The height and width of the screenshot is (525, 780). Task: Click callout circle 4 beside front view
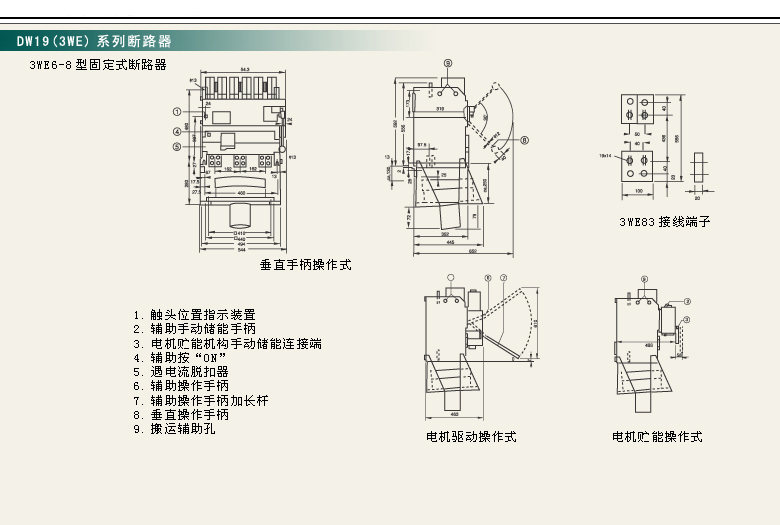pos(177,130)
